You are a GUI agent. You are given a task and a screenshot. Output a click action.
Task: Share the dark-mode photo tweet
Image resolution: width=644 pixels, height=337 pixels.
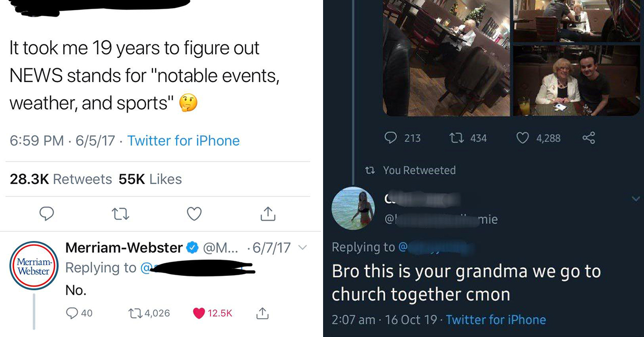click(x=588, y=138)
